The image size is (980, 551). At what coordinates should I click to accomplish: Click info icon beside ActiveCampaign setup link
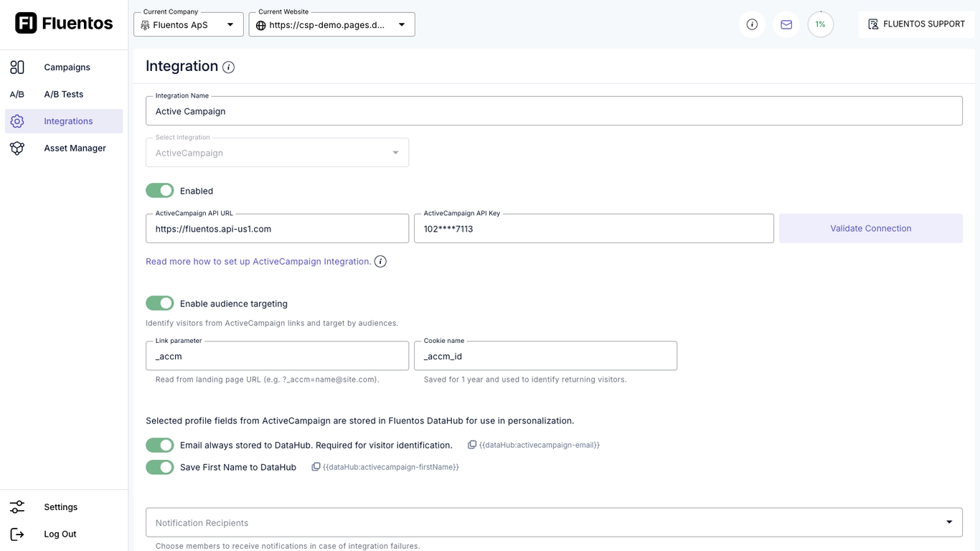click(x=380, y=261)
